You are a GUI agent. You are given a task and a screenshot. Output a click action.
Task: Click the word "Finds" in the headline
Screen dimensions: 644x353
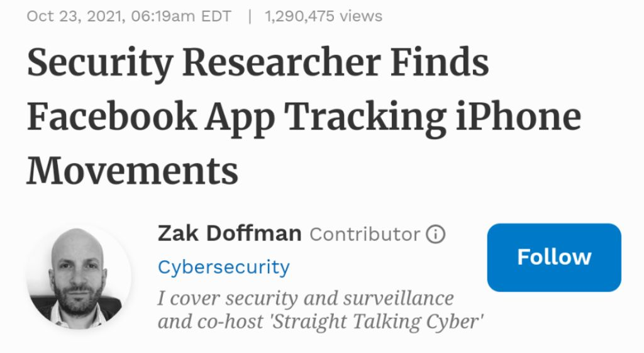click(440, 64)
